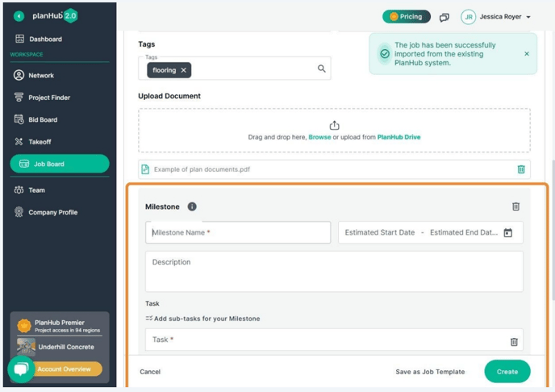Remove the flooring tag with its X
Image resolution: width=555 pixels, height=392 pixels.
(184, 70)
